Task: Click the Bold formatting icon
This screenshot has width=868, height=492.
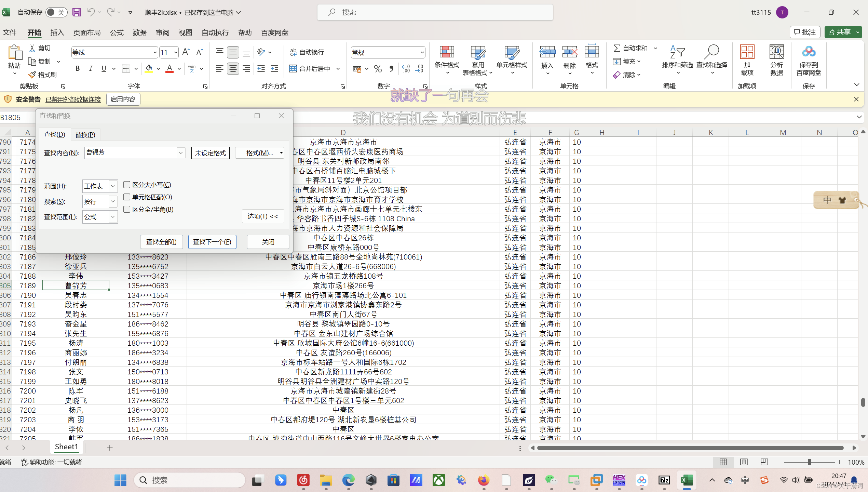Action: coord(78,69)
